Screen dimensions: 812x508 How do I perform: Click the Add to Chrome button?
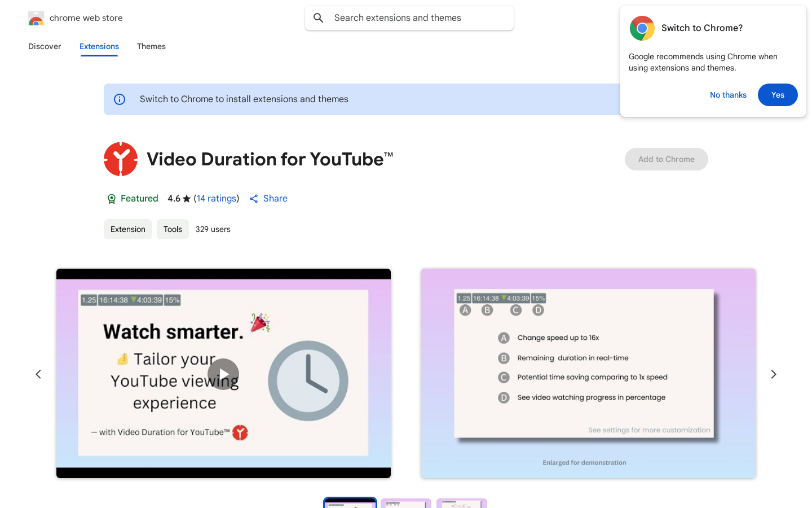[667, 159]
